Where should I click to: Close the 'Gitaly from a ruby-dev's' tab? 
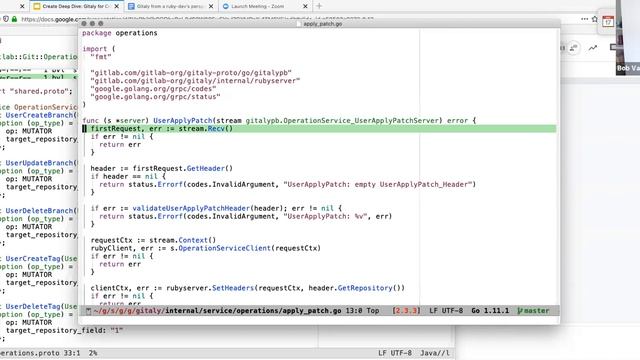211,6
